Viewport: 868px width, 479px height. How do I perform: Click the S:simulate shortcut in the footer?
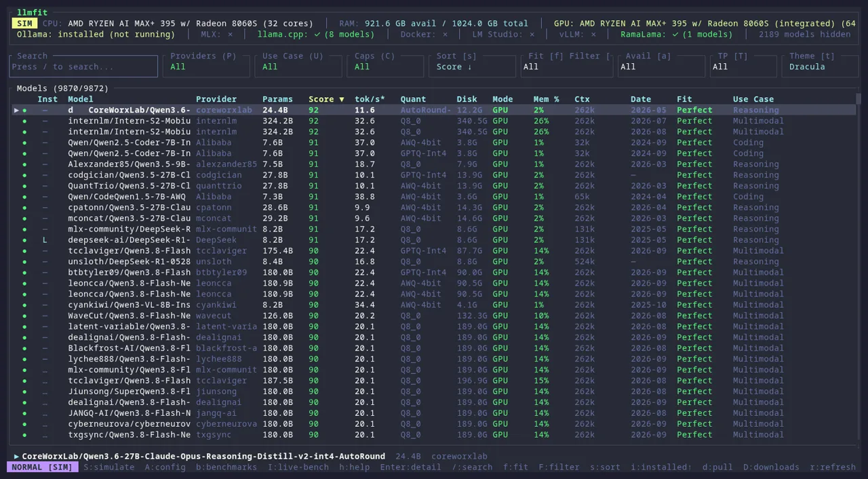[111, 467]
